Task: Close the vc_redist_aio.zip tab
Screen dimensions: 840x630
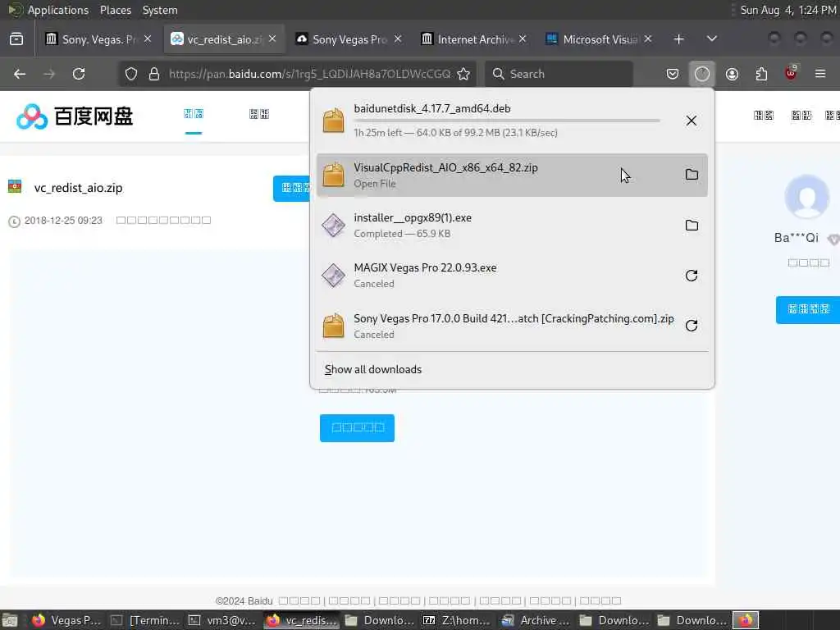Action: (272, 39)
